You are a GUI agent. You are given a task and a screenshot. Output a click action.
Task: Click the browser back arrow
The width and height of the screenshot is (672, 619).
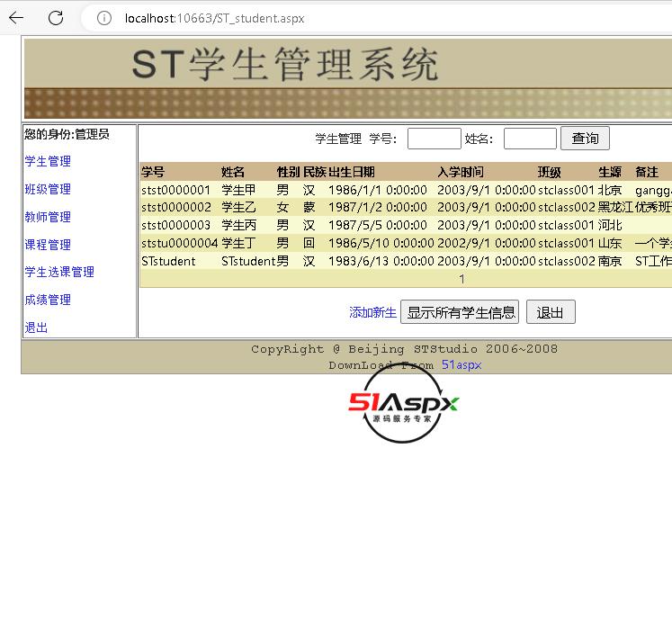pyautogui.click(x=16, y=18)
